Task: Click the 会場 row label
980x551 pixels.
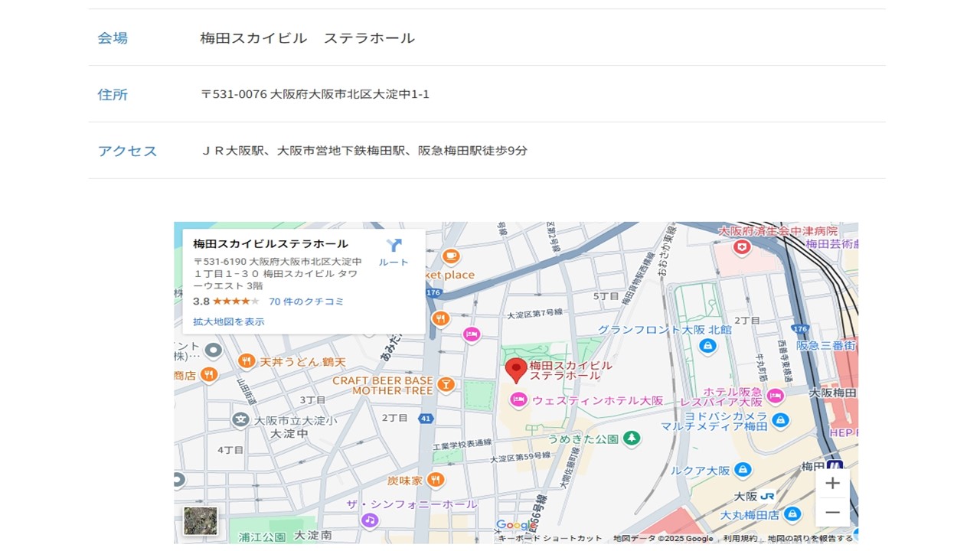Action: 113,38
